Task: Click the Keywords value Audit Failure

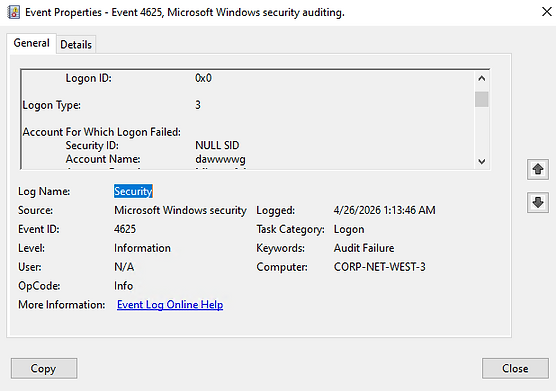Action: click(364, 248)
